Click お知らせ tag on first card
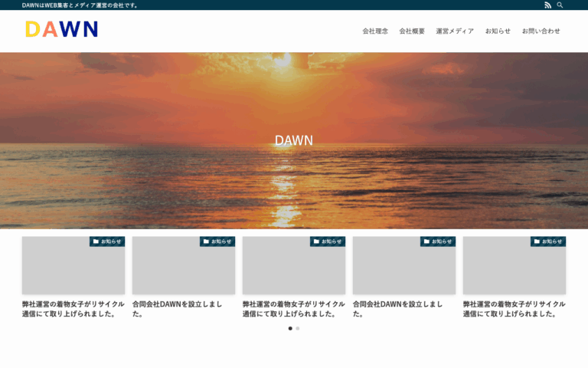 point(107,242)
